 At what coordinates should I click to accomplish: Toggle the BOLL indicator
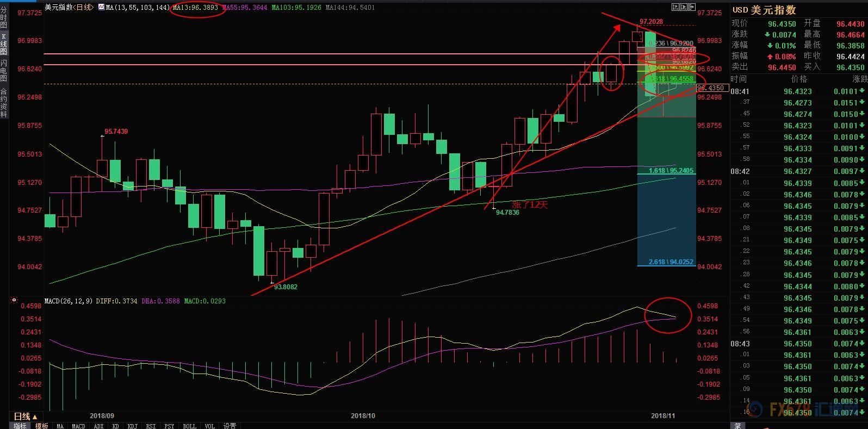coord(189,426)
